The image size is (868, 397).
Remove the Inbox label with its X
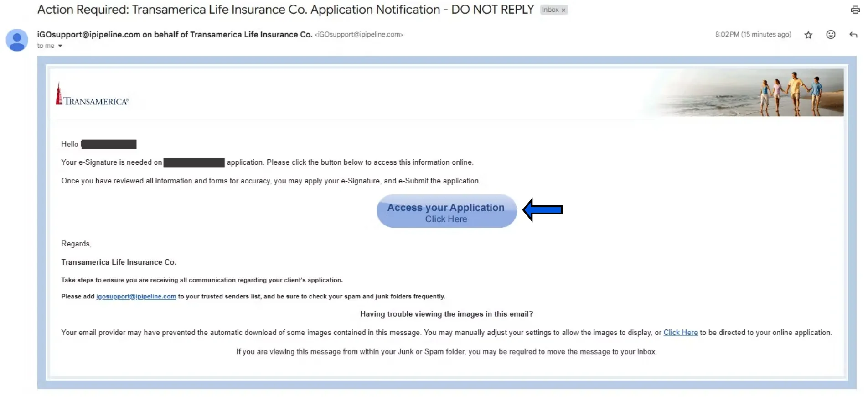(x=563, y=10)
